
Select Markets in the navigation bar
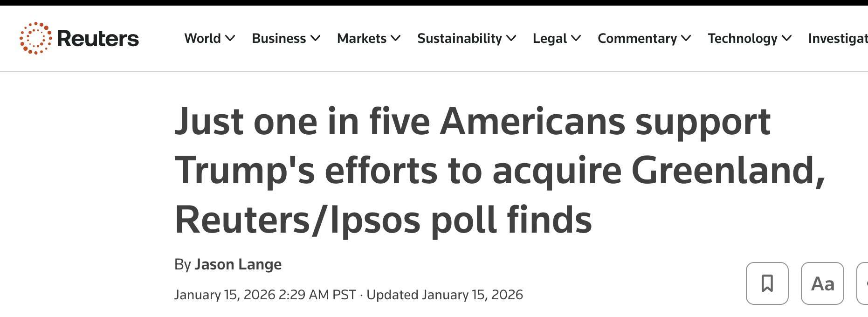tap(362, 39)
